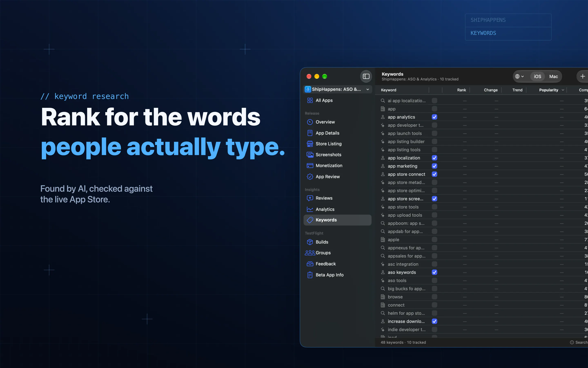Click the SHIPHAPPENS label in top banner
The width and height of the screenshot is (588, 368).
488,20
